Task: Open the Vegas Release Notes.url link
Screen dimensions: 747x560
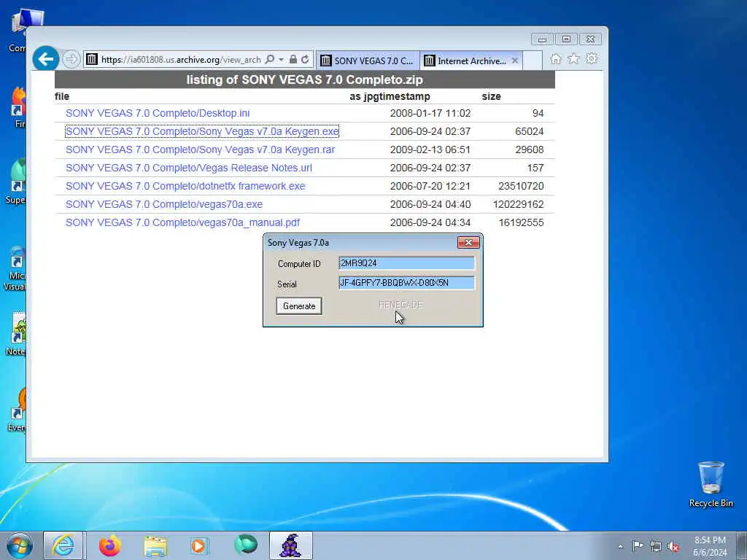Action: [x=189, y=168]
